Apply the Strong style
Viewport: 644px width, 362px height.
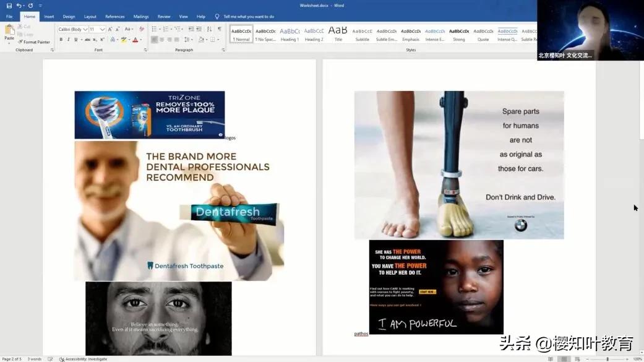pos(459,34)
